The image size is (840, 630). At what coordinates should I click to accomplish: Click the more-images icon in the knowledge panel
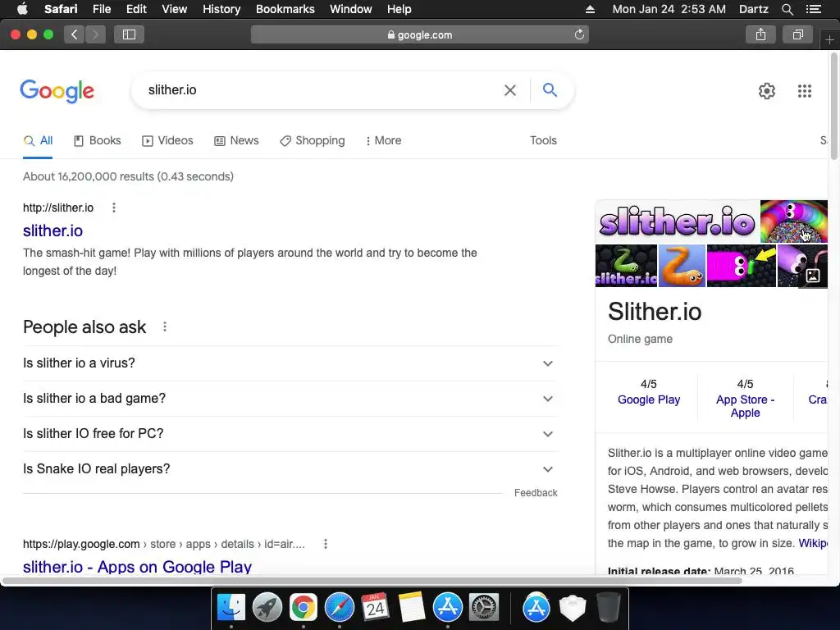tap(813, 276)
